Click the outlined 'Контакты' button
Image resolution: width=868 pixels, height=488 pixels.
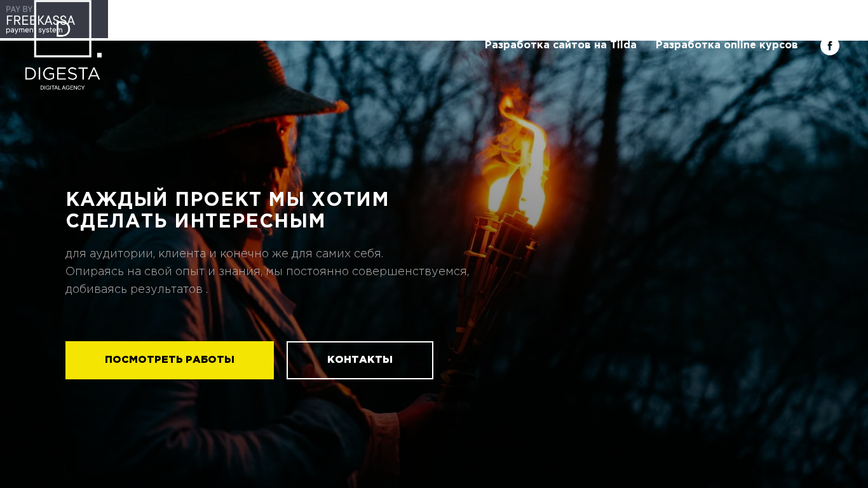[x=360, y=360]
